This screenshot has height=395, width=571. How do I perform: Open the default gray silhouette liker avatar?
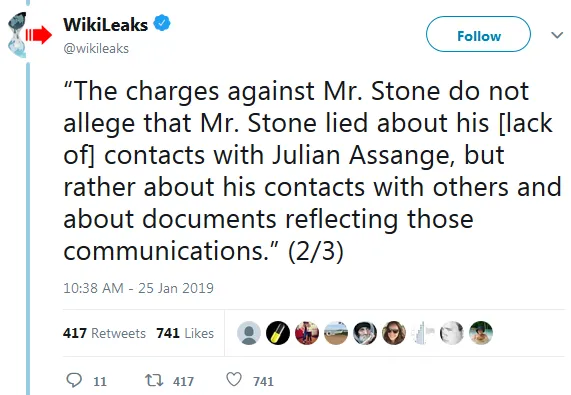click(x=249, y=333)
